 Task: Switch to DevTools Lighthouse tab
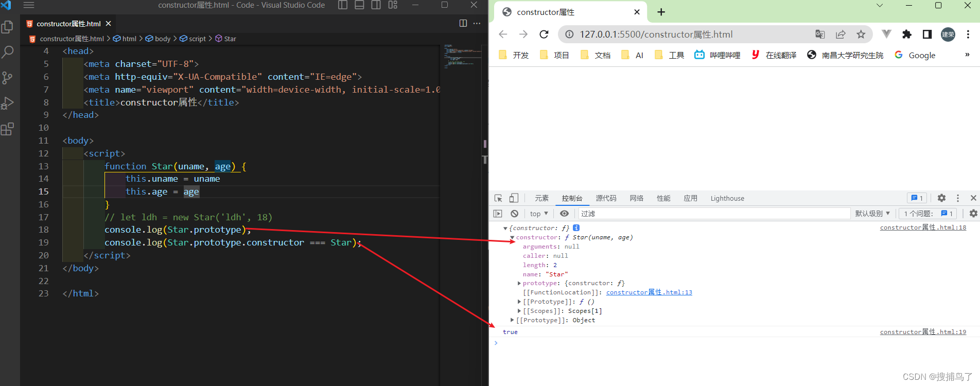pos(727,198)
